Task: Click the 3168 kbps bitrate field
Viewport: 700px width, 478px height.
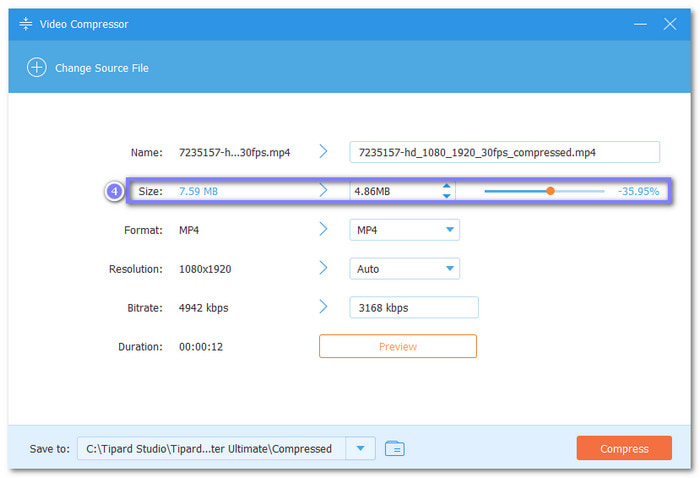Action: point(413,307)
